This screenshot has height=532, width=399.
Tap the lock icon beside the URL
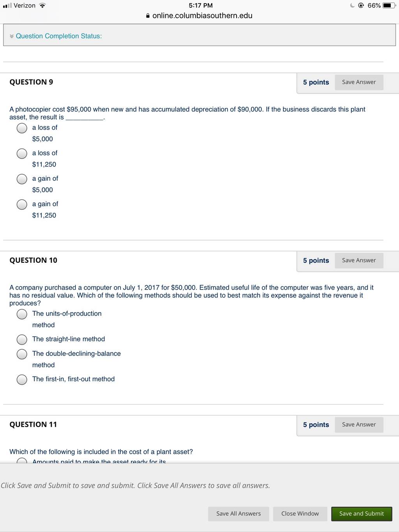tap(148, 16)
